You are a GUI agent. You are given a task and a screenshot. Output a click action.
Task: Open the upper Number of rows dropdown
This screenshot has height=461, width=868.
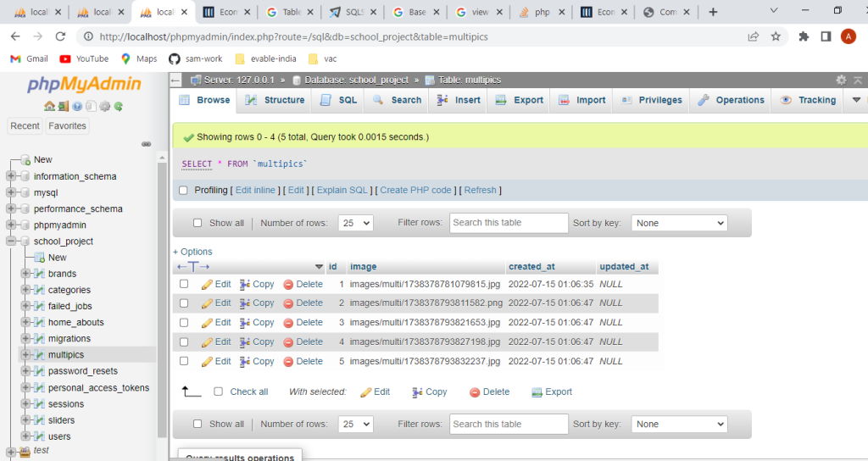coord(355,223)
